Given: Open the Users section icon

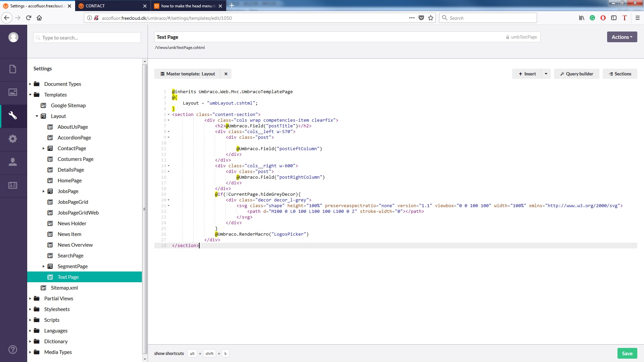Looking at the screenshot, I should click(13, 162).
